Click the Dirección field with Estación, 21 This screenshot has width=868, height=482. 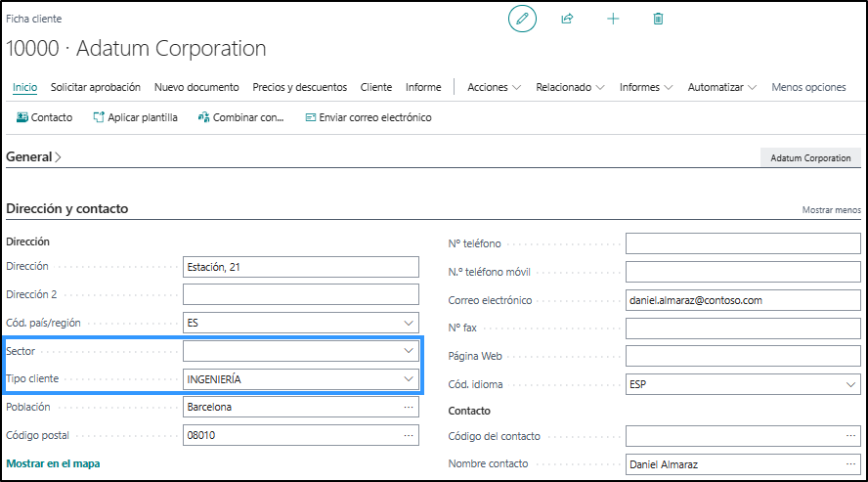(x=301, y=267)
